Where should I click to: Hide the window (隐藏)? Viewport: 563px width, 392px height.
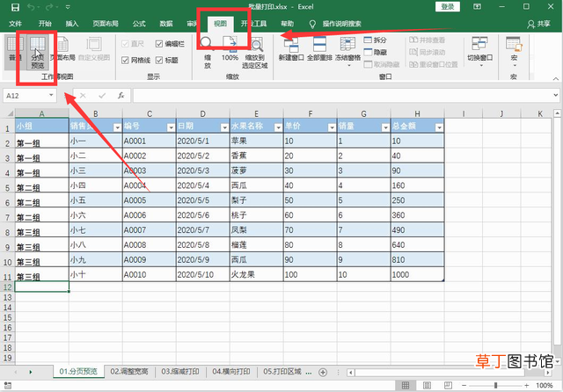coord(376,52)
